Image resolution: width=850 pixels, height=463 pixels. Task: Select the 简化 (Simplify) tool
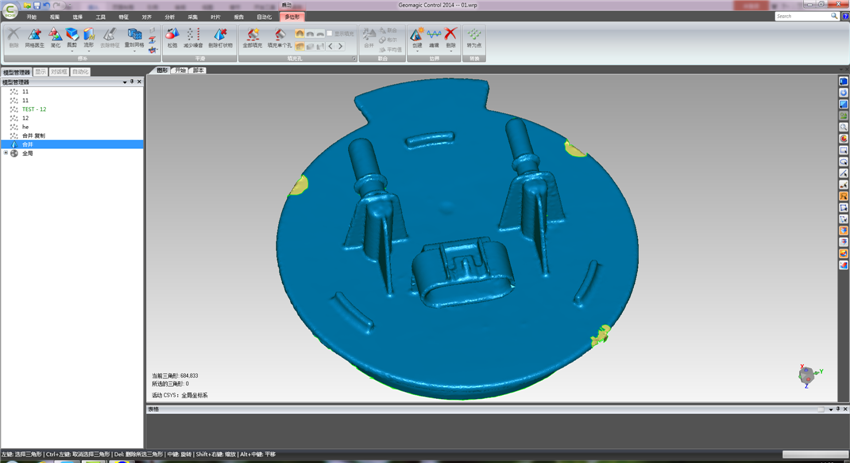pos(55,37)
